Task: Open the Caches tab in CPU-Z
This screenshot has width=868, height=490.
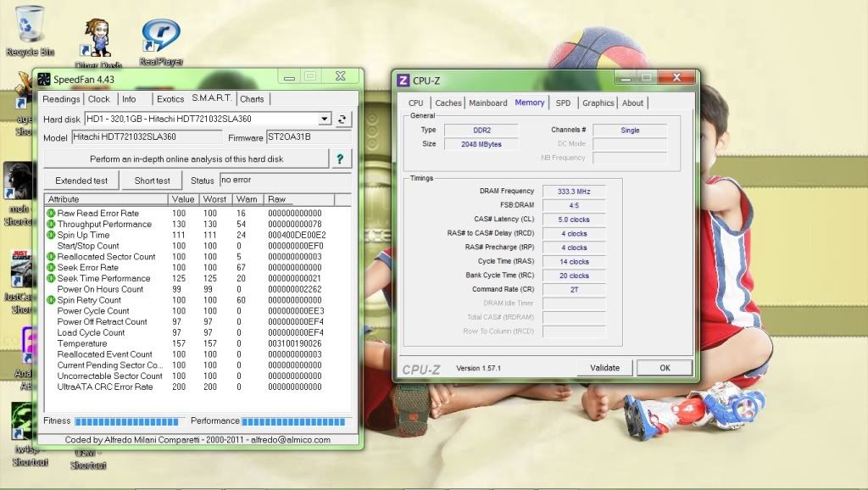Action: click(448, 103)
